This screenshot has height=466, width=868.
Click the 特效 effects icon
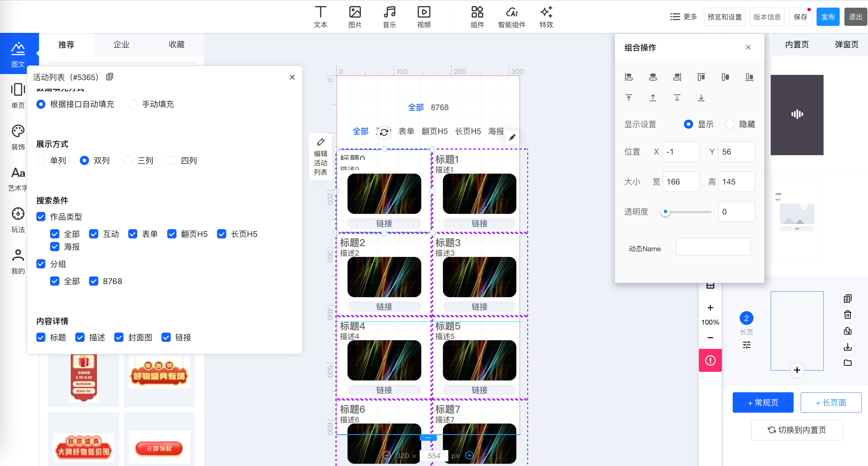[546, 17]
